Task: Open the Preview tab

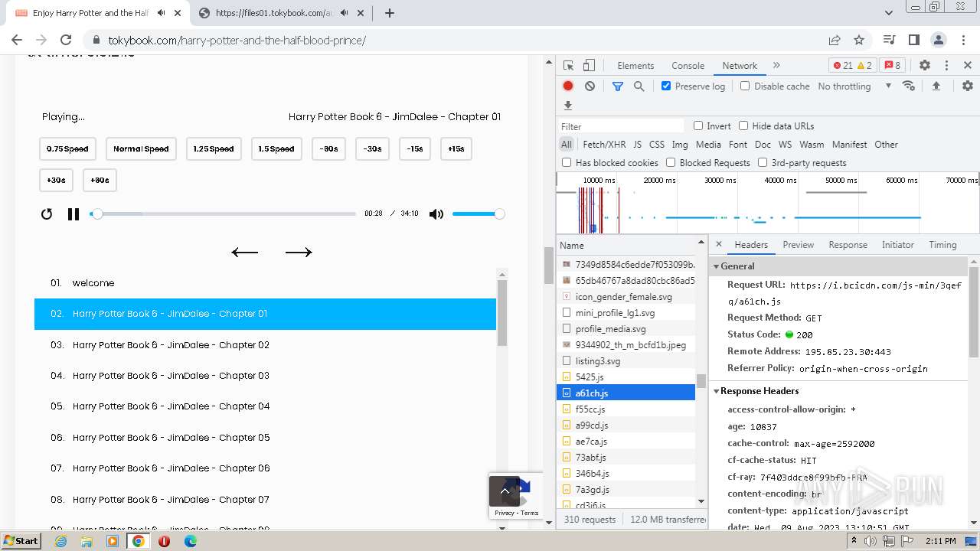Action: (x=798, y=245)
